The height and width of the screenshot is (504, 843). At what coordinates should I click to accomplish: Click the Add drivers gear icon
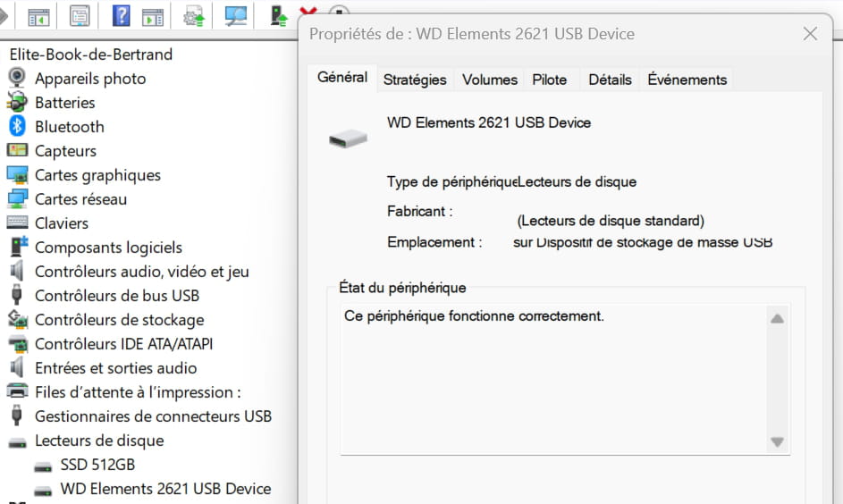tap(194, 16)
